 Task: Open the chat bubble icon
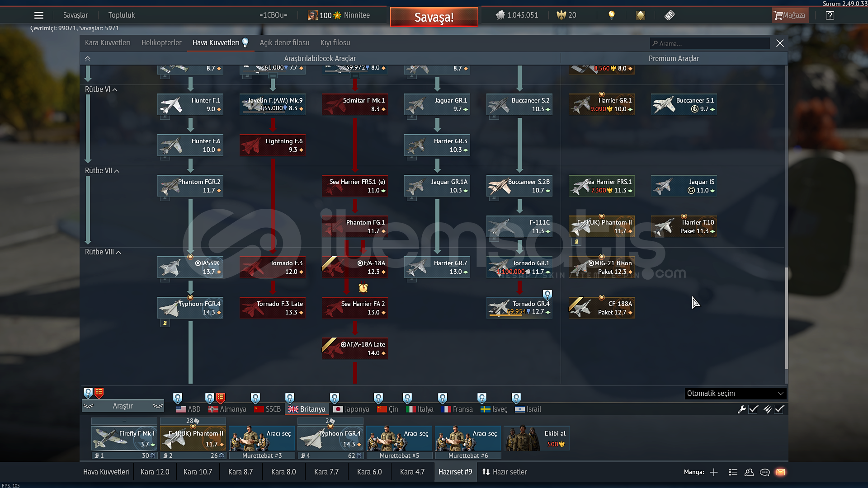[x=765, y=472]
